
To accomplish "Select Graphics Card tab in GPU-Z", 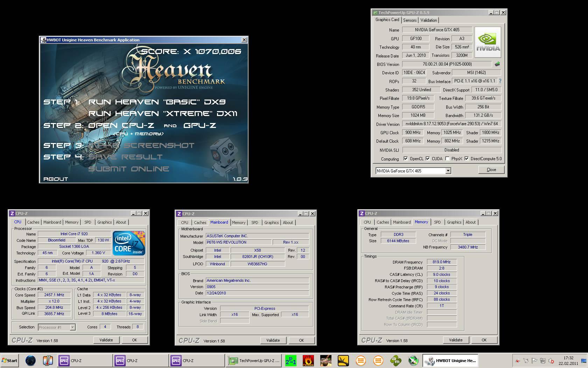I will pos(387,20).
